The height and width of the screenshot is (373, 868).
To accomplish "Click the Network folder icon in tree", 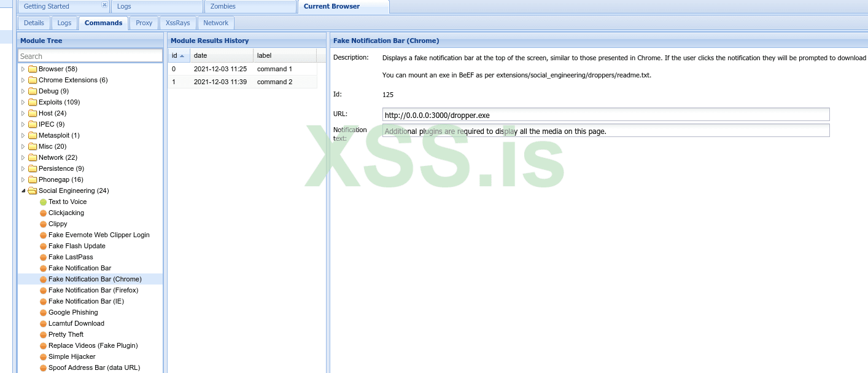I will click(x=33, y=157).
